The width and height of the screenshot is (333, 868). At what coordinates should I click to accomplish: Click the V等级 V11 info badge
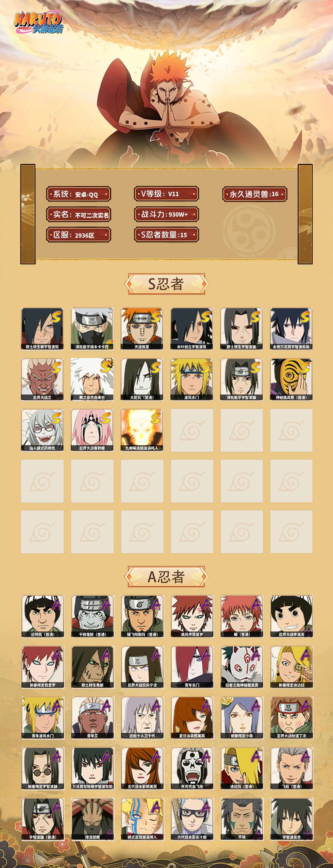(166, 194)
